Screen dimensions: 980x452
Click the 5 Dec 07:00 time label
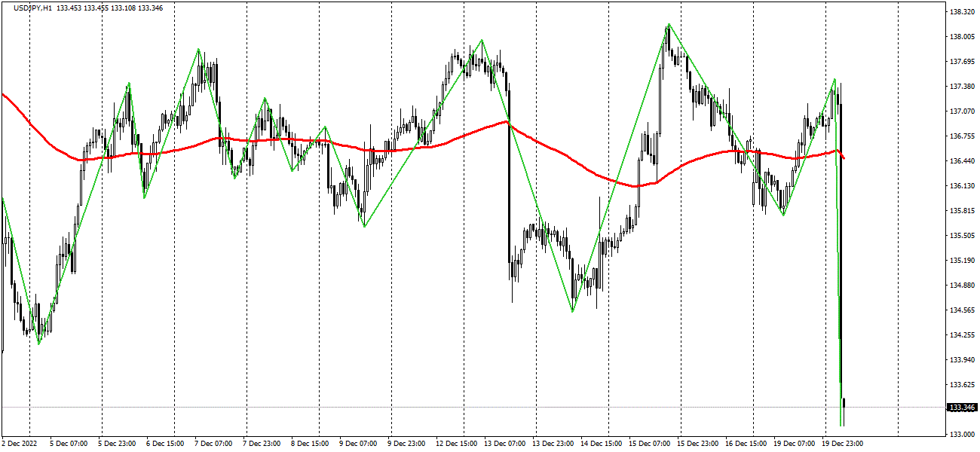(69, 444)
